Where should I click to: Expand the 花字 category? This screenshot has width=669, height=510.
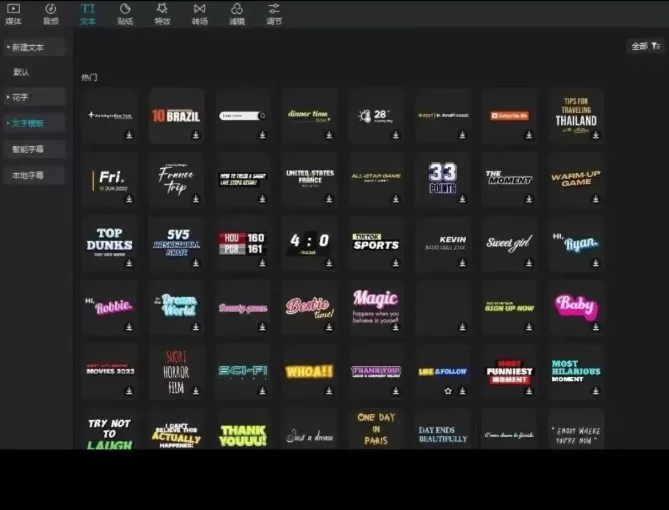coord(34,97)
